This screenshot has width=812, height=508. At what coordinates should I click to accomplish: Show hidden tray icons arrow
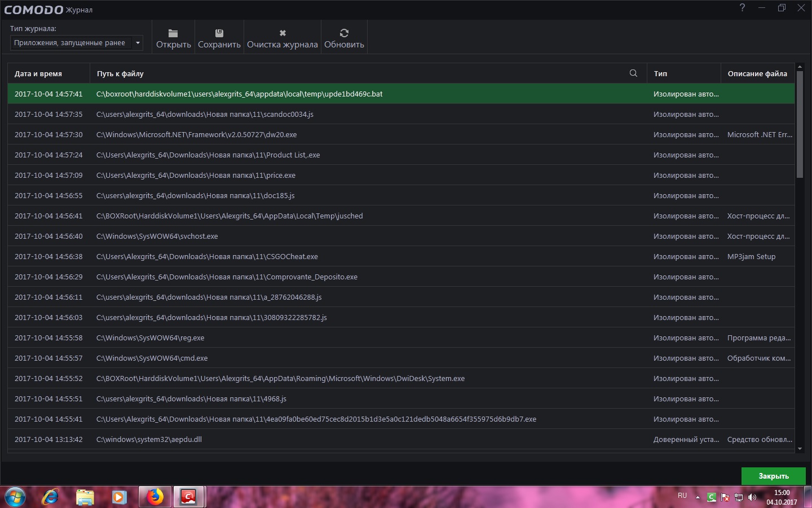[698, 497]
